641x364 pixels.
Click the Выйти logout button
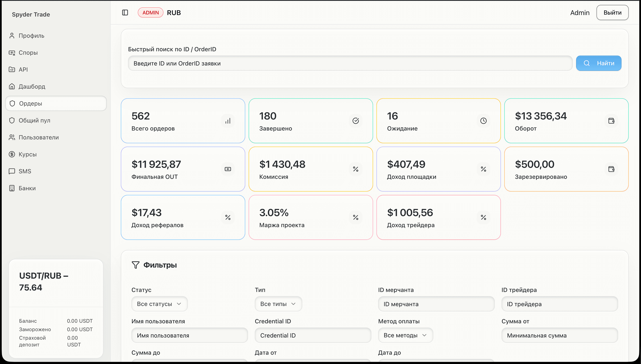pos(612,13)
